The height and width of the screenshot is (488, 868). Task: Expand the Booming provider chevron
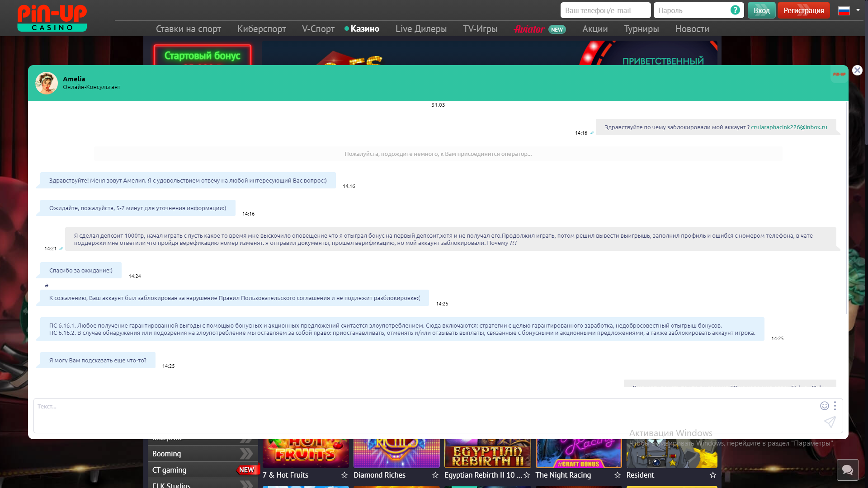[246, 454]
